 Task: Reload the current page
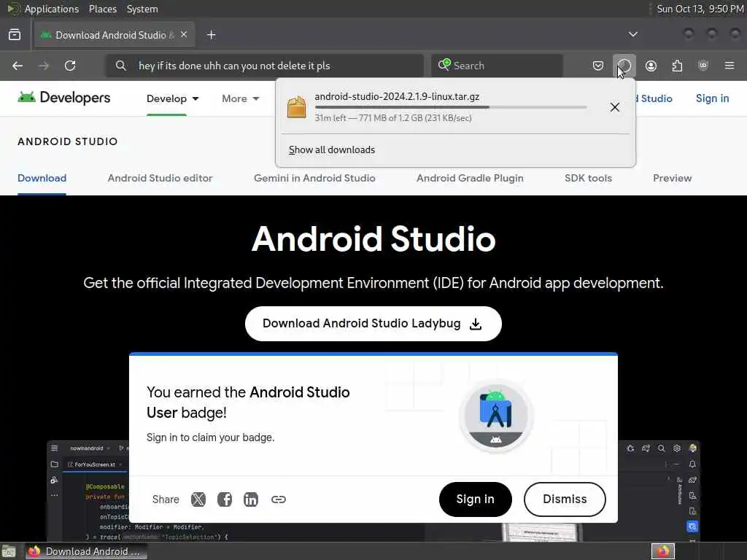pyautogui.click(x=70, y=66)
